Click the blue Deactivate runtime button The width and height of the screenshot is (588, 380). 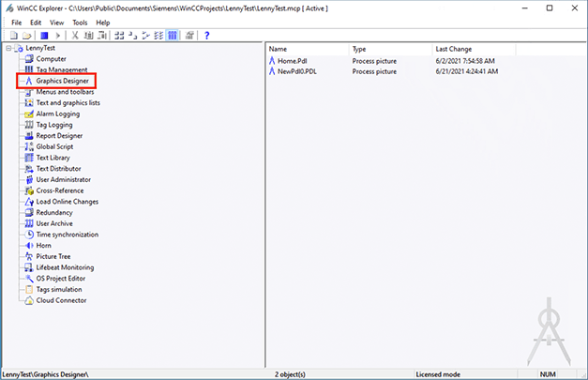(44, 36)
